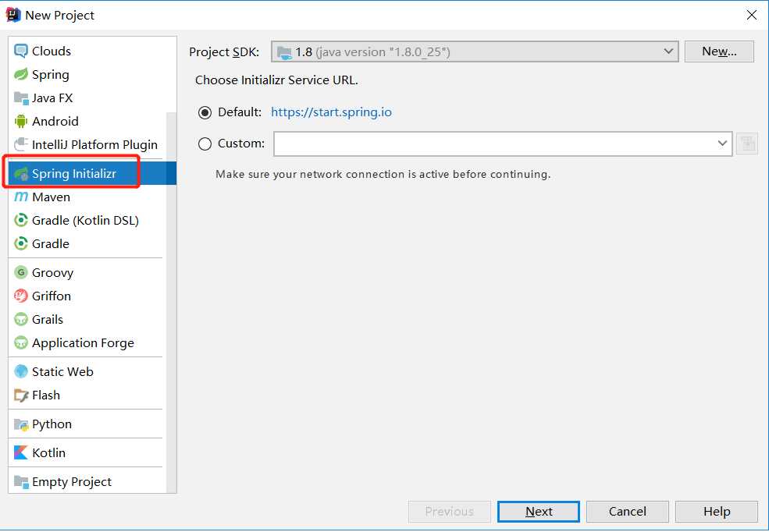This screenshot has width=769, height=532.
Task: Click the text 'Empty Project'
Action: click(x=72, y=482)
